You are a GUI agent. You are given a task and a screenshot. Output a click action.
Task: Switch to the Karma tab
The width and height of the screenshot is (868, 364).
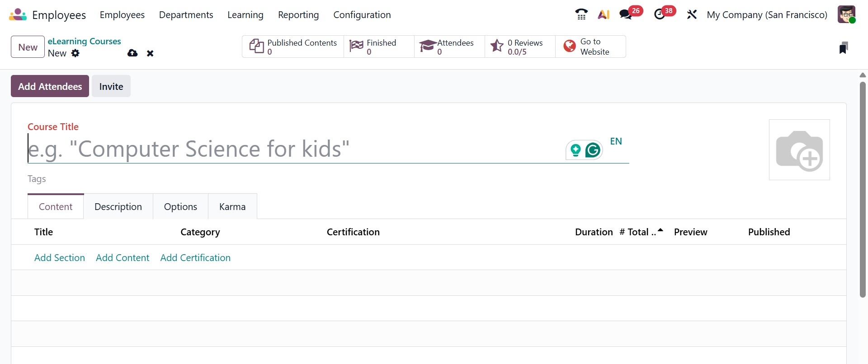(232, 207)
